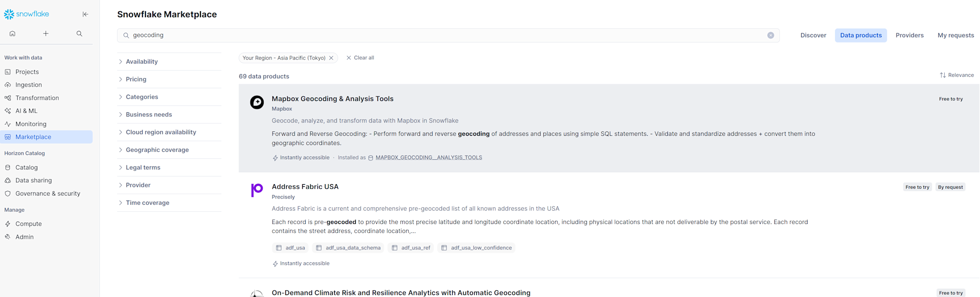Expand the Availability filter
980x297 pixels.
click(x=142, y=62)
